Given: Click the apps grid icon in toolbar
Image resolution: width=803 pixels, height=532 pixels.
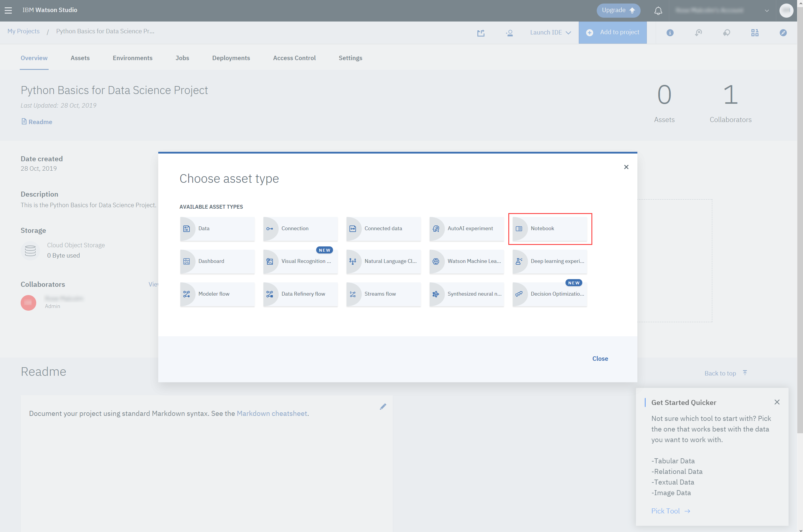Looking at the screenshot, I should coord(754,33).
